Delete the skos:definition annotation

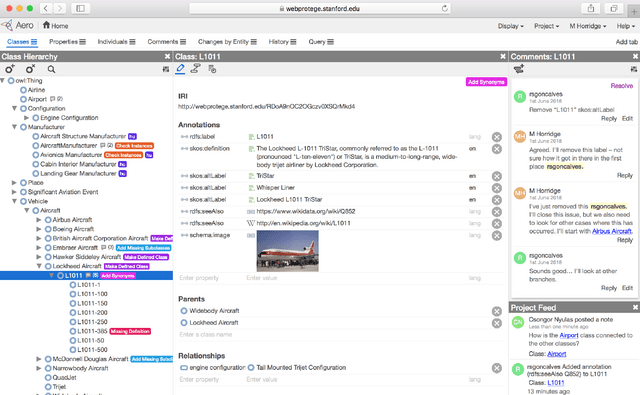click(x=497, y=149)
